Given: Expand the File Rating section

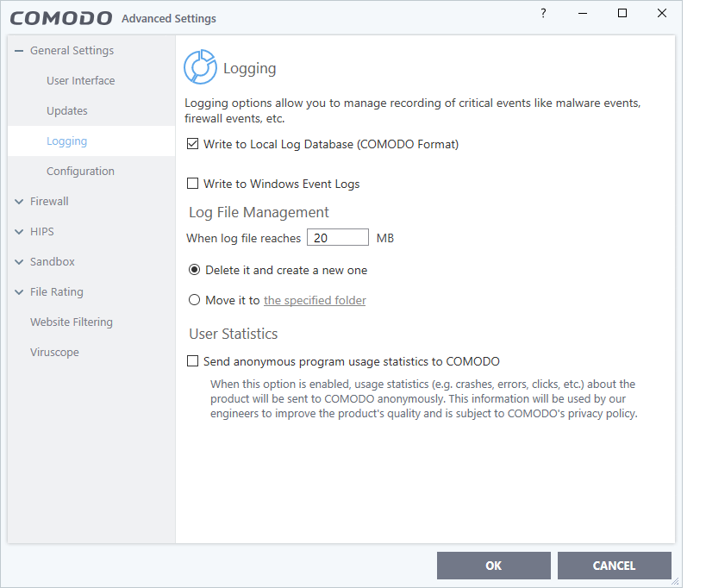Looking at the screenshot, I should coord(19,292).
